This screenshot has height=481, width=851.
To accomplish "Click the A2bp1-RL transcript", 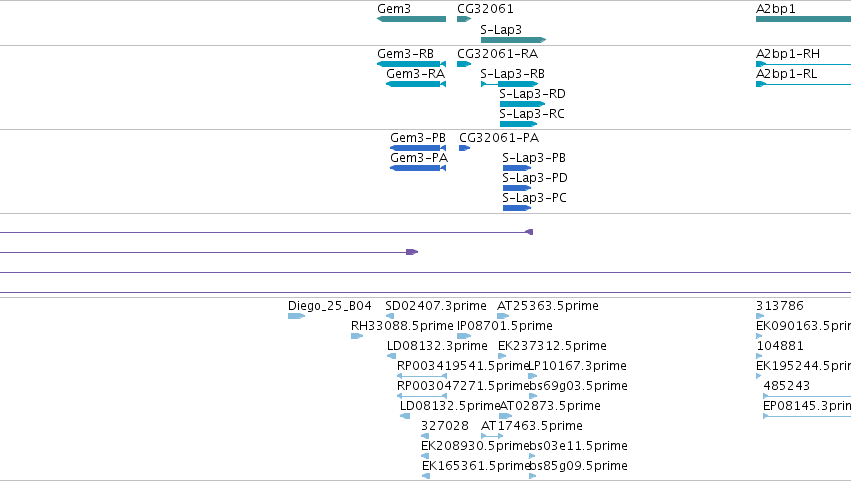I will pos(803,84).
